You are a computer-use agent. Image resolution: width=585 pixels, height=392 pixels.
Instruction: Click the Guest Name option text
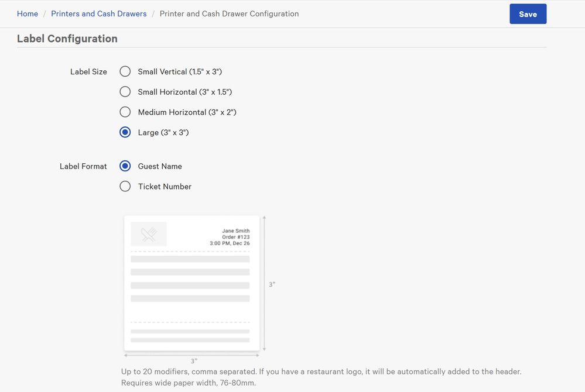tap(160, 166)
